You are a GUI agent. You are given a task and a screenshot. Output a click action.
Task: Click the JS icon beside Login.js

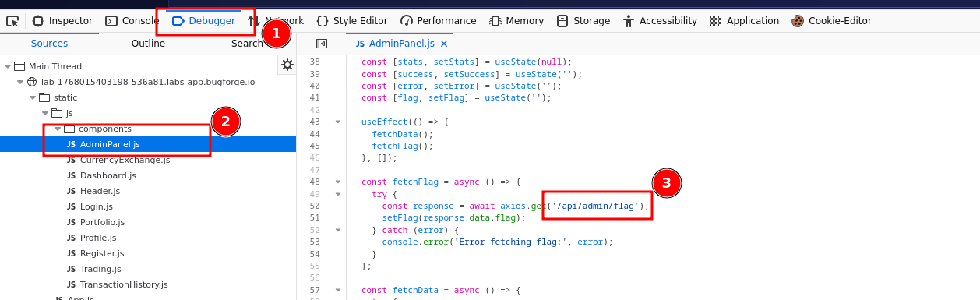[x=71, y=206]
